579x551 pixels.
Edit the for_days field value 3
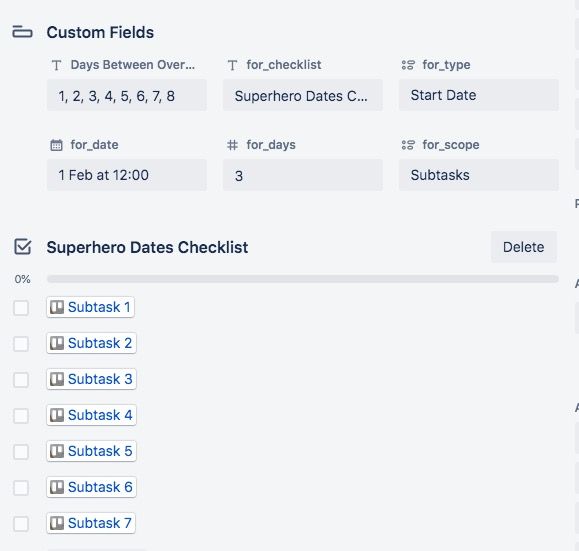tap(303, 175)
